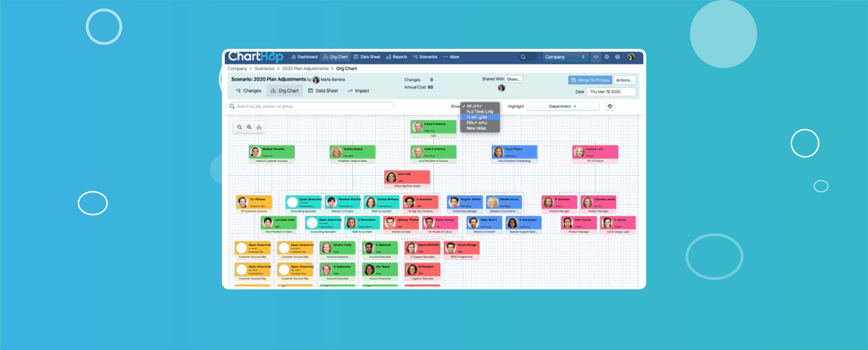The height and width of the screenshot is (350, 868).
Task: Click the help question mark icon
Action: [x=617, y=57]
